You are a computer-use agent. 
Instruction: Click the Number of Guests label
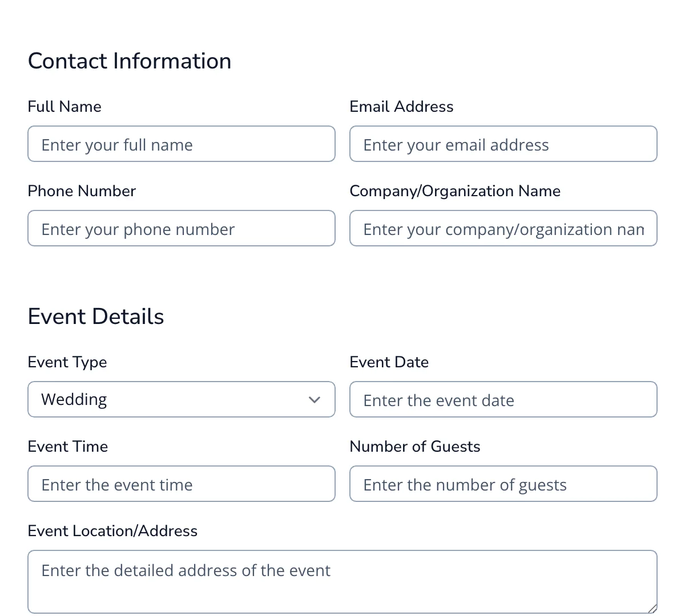(x=415, y=446)
